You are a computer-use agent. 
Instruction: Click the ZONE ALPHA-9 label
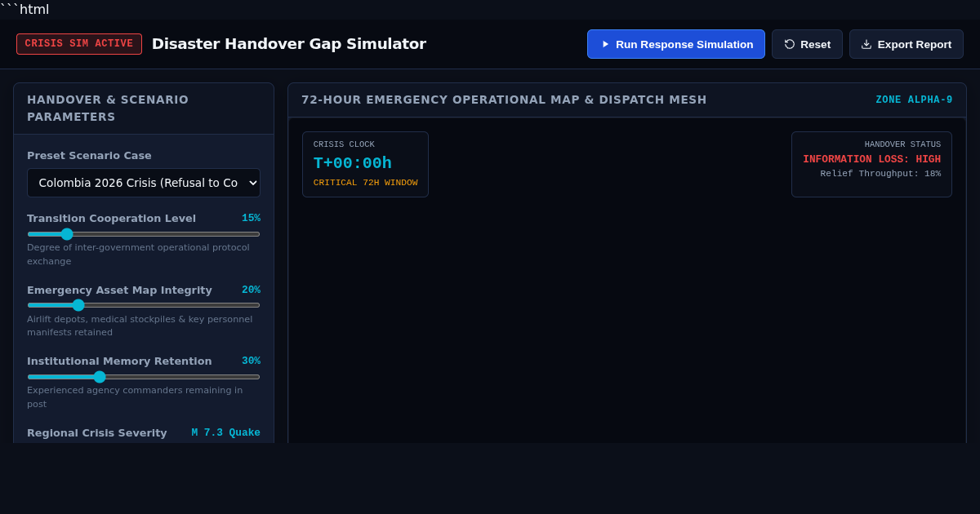(x=914, y=100)
